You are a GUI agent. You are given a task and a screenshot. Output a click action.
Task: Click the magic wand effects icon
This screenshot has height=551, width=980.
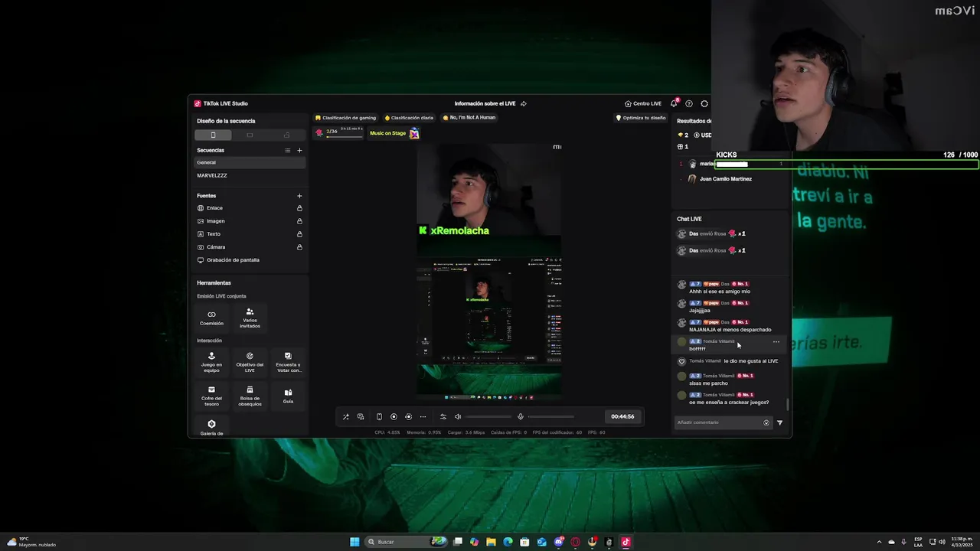click(x=345, y=416)
